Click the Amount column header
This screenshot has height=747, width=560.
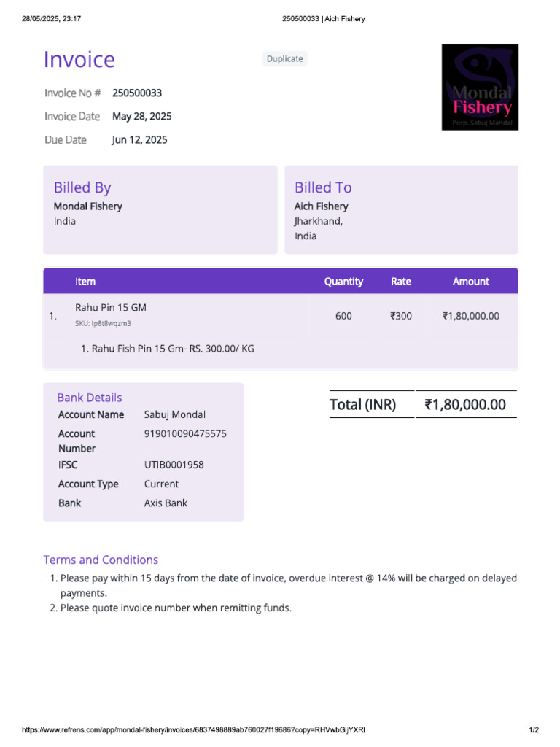(470, 282)
